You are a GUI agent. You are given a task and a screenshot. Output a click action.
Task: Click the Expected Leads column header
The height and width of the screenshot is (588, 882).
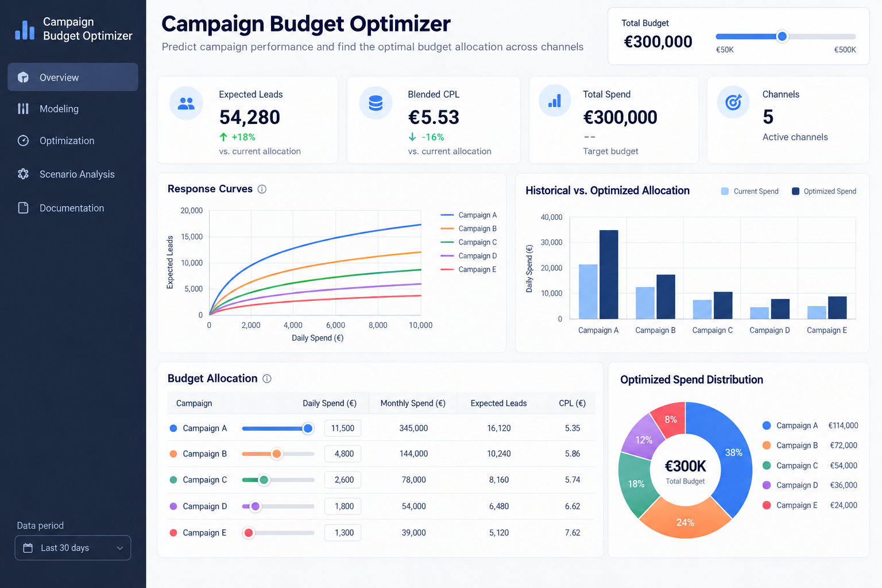coord(498,403)
